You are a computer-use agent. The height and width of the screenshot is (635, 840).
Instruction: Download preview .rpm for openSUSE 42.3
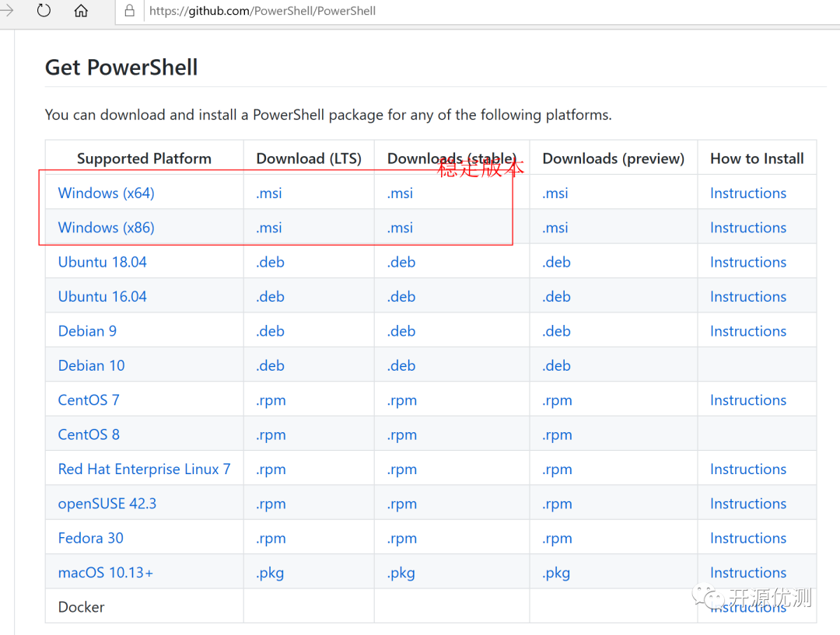[557, 504]
